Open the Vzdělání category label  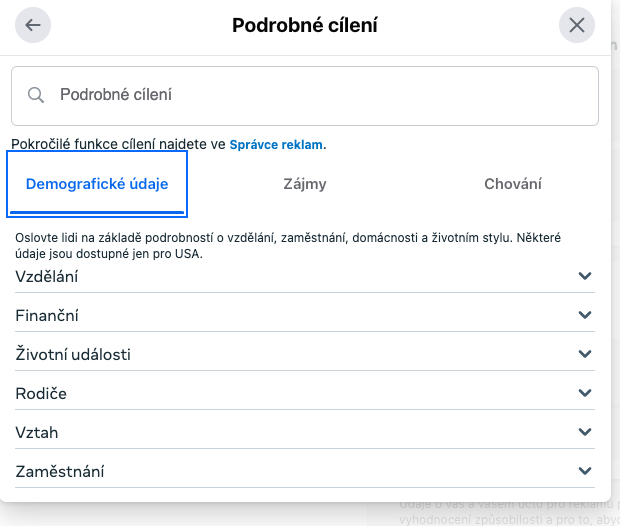47,276
